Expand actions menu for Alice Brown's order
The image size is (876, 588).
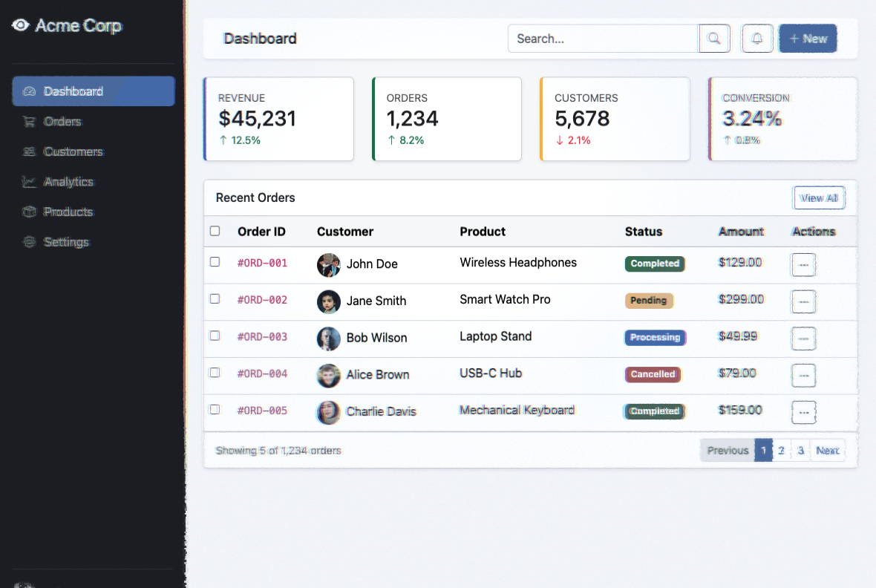(x=803, y=375)
